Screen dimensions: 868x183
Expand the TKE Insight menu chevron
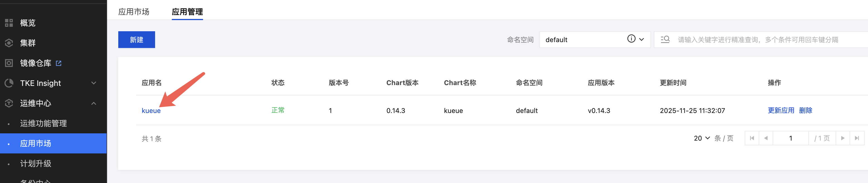click(94, 83)
